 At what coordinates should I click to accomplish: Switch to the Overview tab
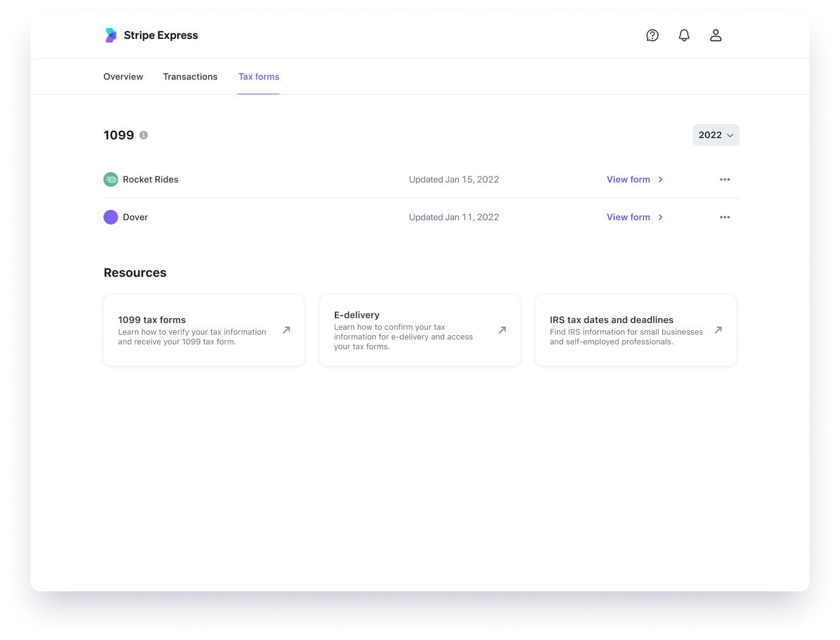(x=124, y=77)
